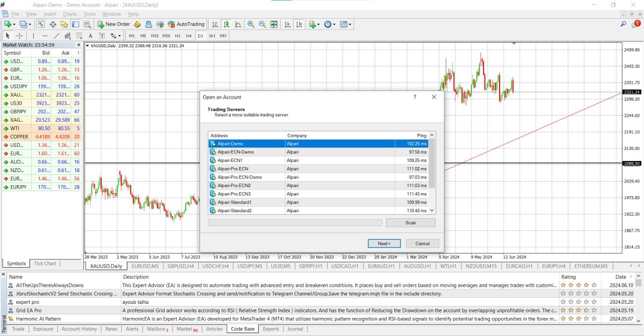The height and width of the screenshot is (336, 644).
Task: Toggle chart shift icon
Action: [x=299, y=24]
